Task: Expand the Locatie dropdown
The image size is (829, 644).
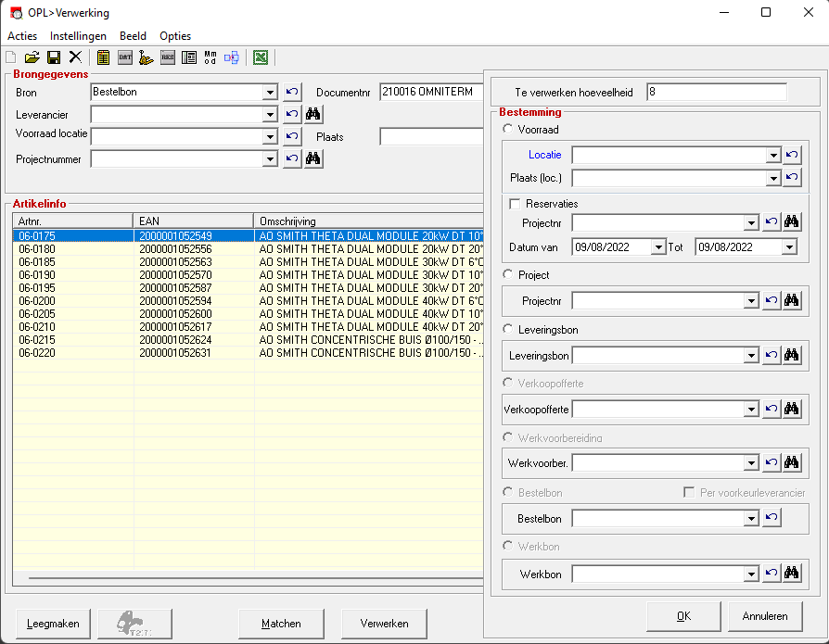Action: [773, 156]
